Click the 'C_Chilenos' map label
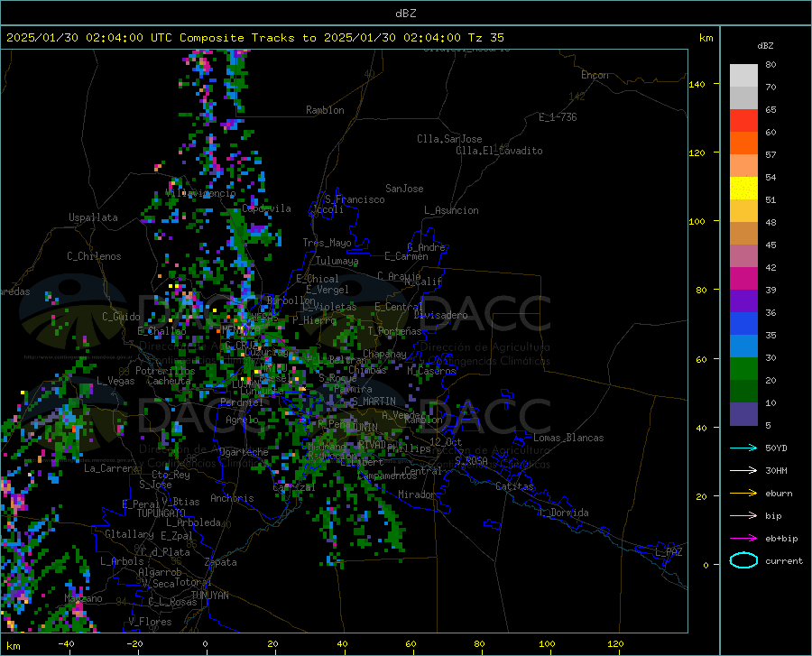Image resolution: width=812 pixels, height=656 pixels. coord(94,256)
